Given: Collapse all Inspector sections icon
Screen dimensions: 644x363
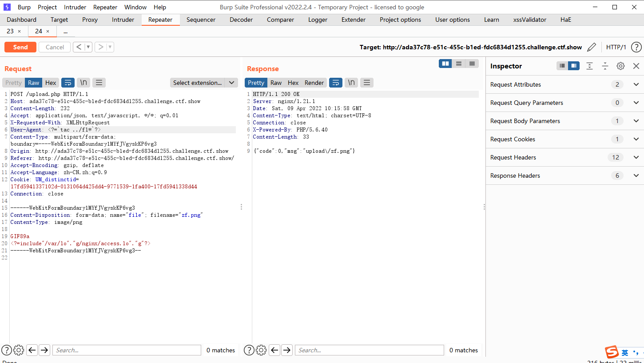Looking at the screenshot, I should (605, 66).
